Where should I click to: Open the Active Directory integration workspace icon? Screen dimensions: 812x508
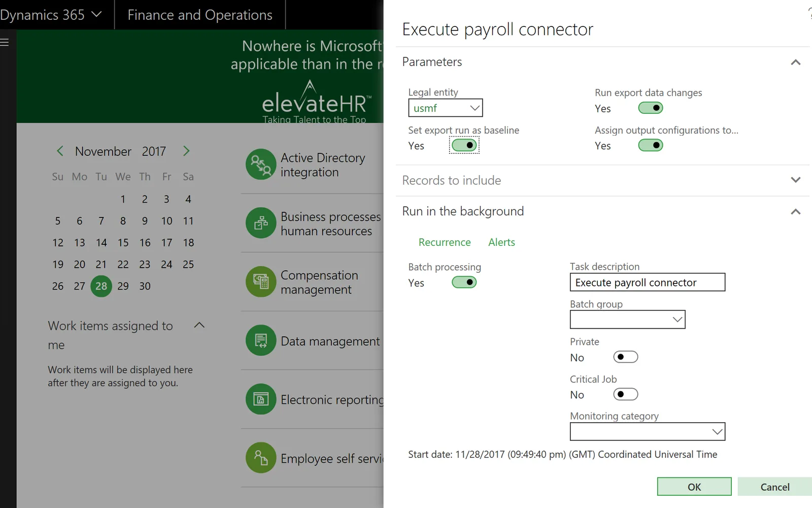click(x=261, y=164)
